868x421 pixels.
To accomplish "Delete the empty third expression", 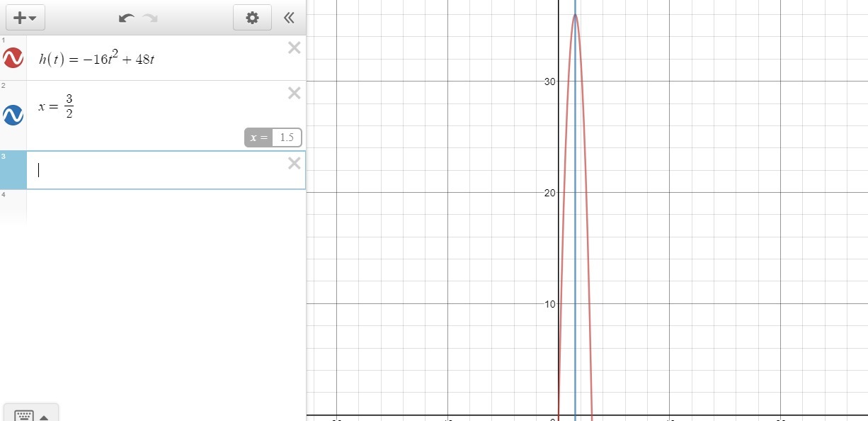I will 295,164.
